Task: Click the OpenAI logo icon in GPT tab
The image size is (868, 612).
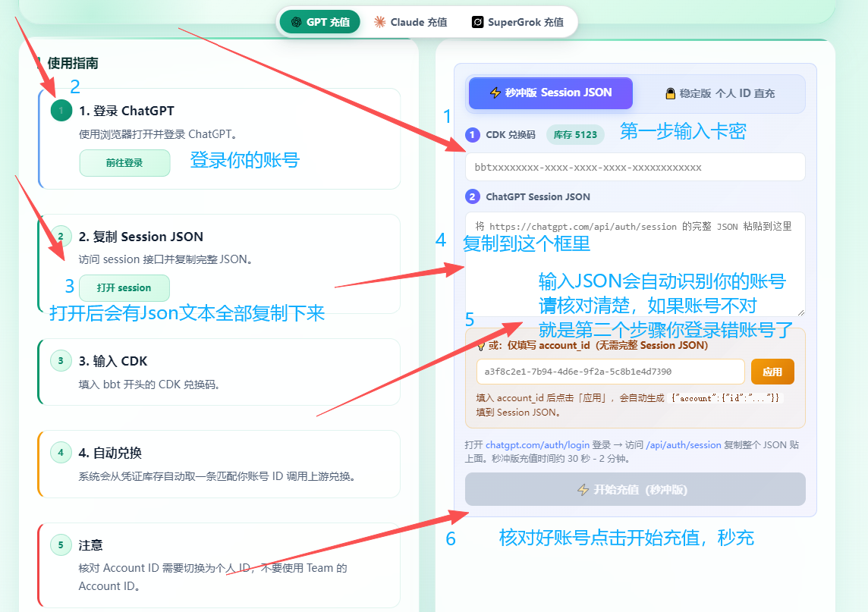Action: click(x=296, y=22)
